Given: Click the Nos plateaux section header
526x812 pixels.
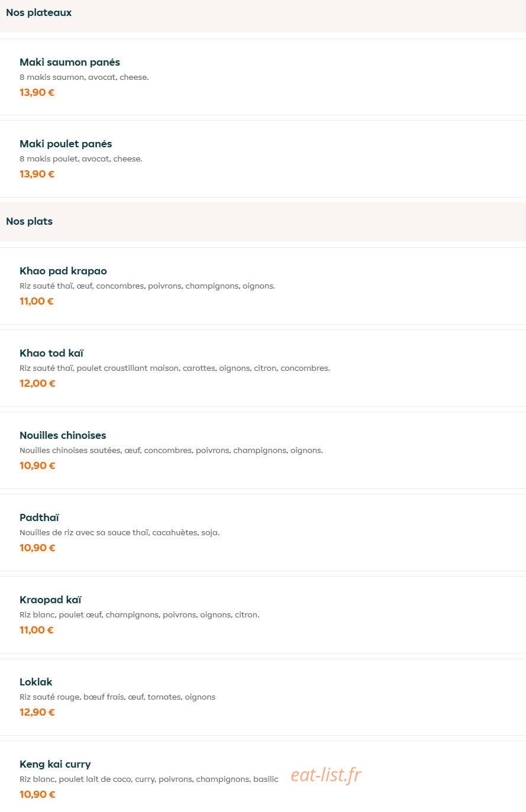Looking at the screenshot, I should (38, 12).
